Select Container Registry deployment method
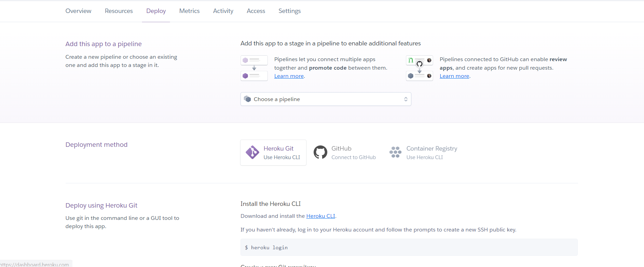Viewport: 644px width, 267px height. (423, 153)
